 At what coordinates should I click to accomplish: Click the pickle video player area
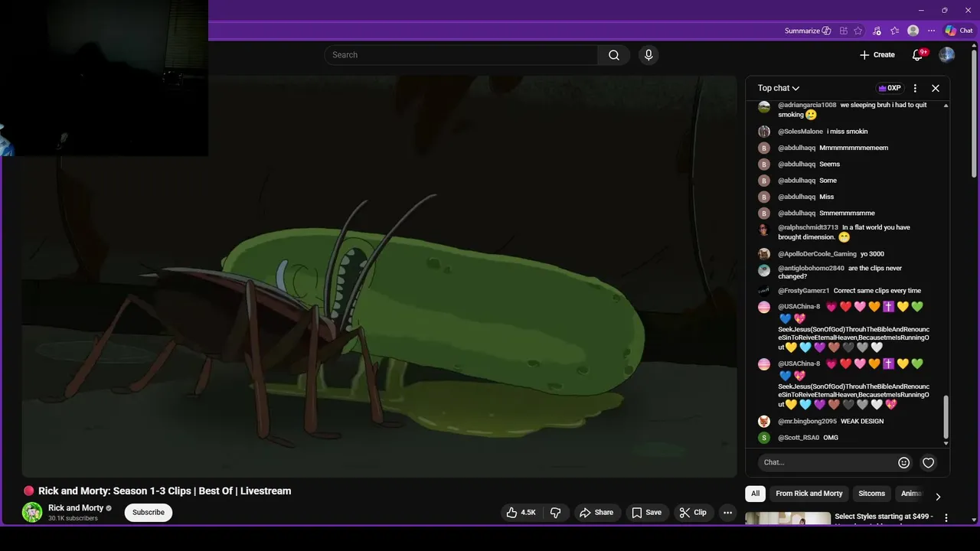pyautogui.click(x=379, y=275)
